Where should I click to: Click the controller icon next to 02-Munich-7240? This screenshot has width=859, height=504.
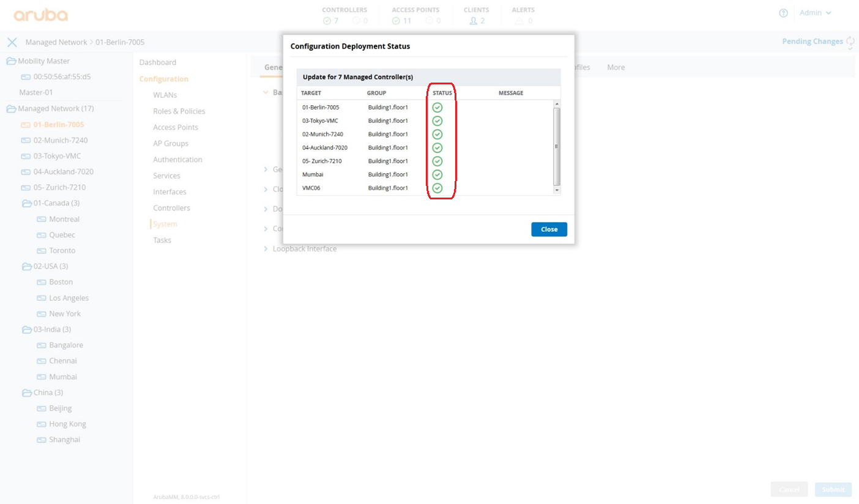point(26,140)
